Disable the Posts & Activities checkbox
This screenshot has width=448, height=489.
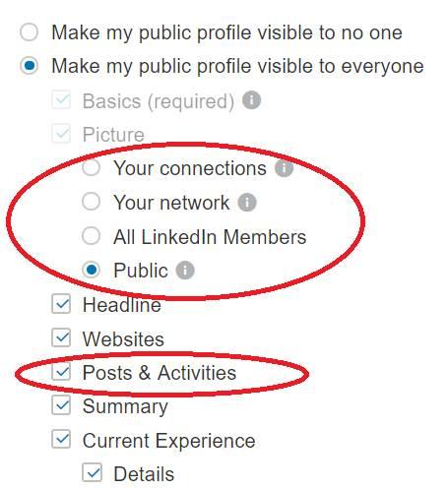coord(61,372)
